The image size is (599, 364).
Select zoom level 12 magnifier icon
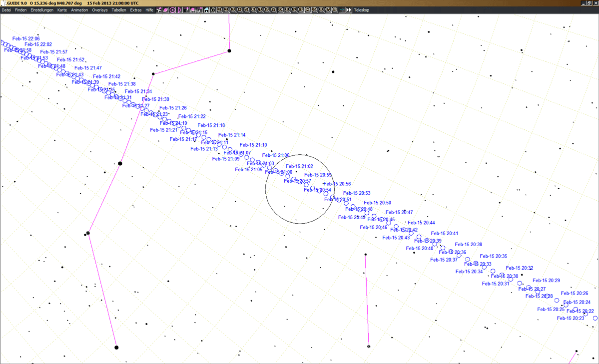(294, 10)
